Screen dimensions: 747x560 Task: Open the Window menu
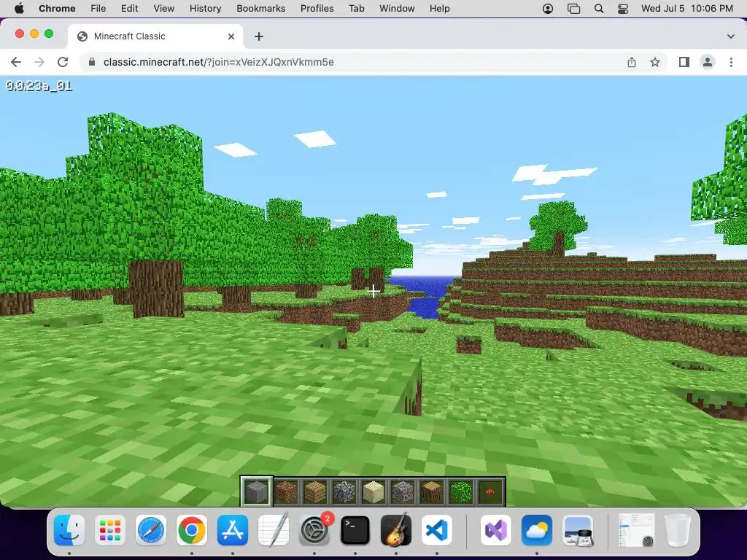(x=397, y=9)
